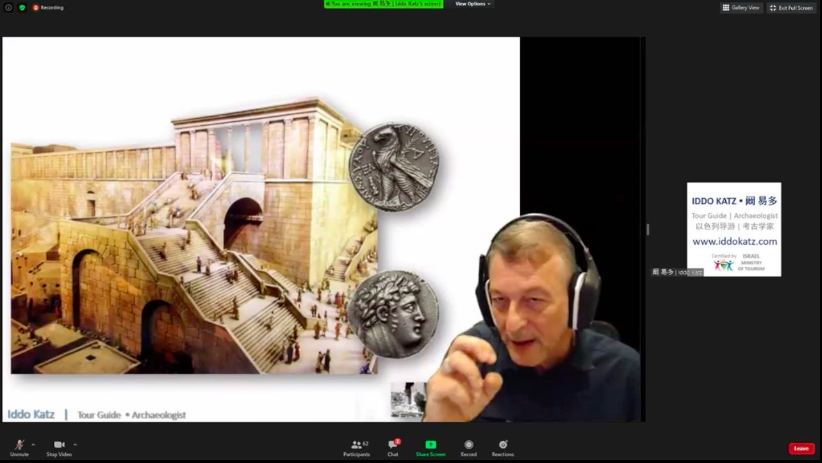Screen dimensions: 822x463
Task: Switch to Gallery View
Action: point(741,7)
